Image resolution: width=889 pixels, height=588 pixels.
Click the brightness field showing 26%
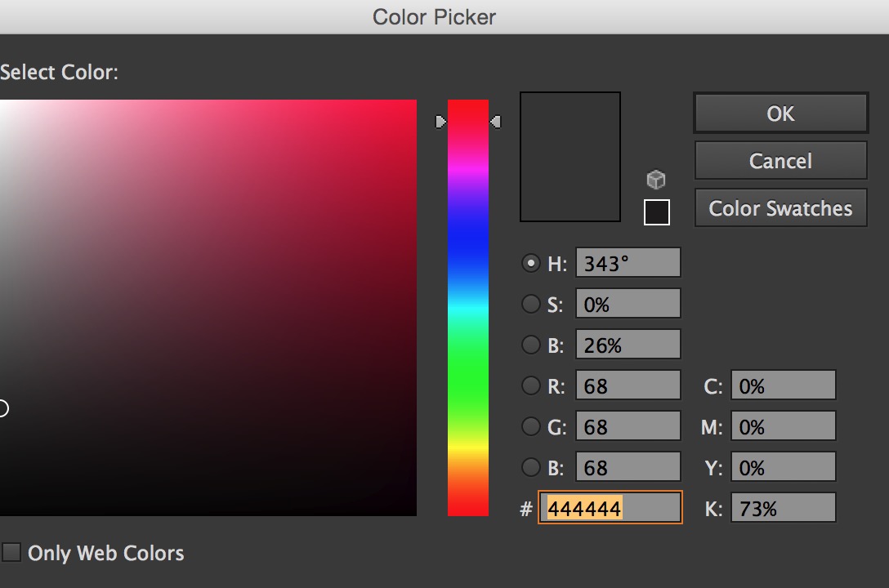click(628, 345)
